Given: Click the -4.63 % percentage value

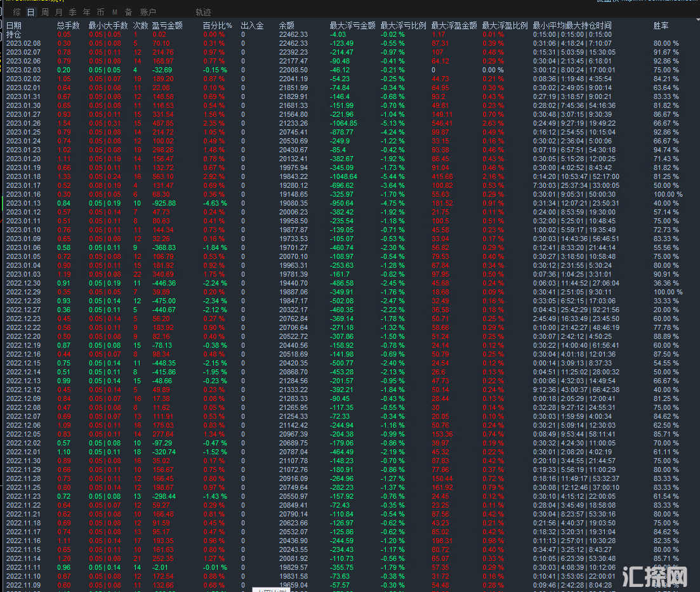Looking at the screenshot, I should point(215,203).
